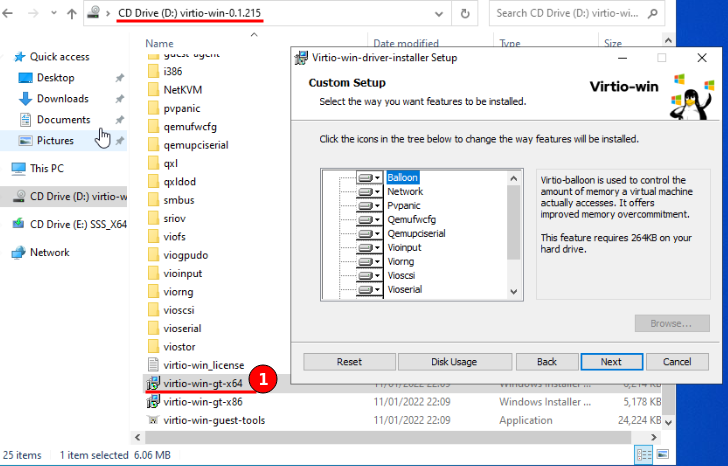Open the Vioscsi feature install dropdown
Image resolution: width=728 pixels, height=466 pixels.
[370, 275]
